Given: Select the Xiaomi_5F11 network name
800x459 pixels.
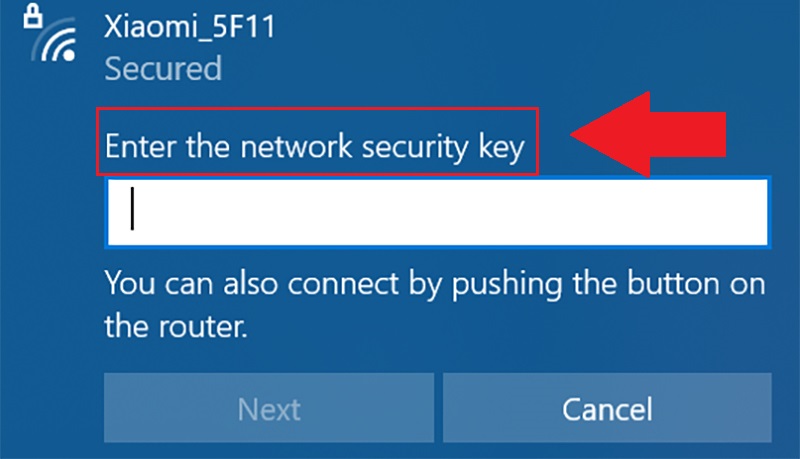Looking at the screenshot, I should click(x=190, y=27).
